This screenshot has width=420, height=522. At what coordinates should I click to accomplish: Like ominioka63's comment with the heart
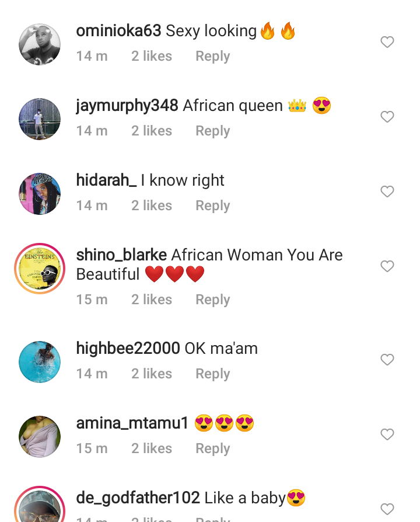[387, 42]
